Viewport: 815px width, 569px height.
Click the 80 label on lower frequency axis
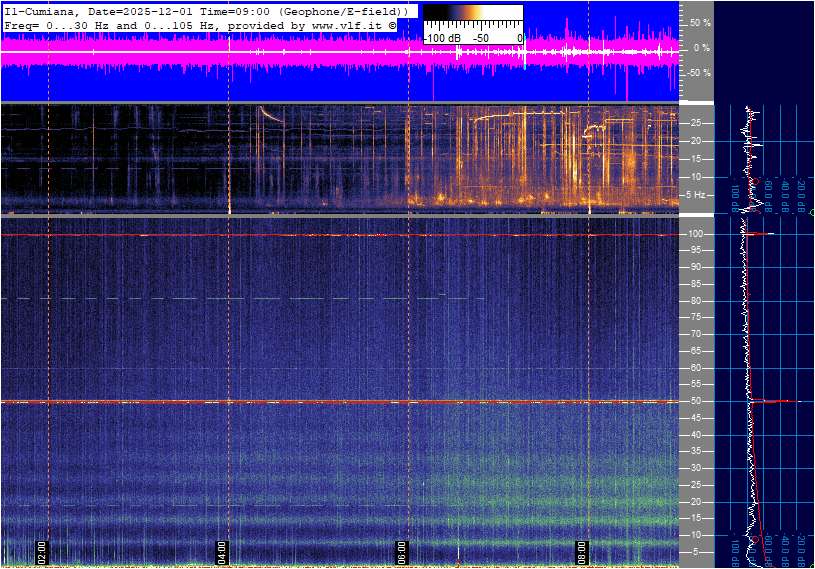click(x=695, y=301)
